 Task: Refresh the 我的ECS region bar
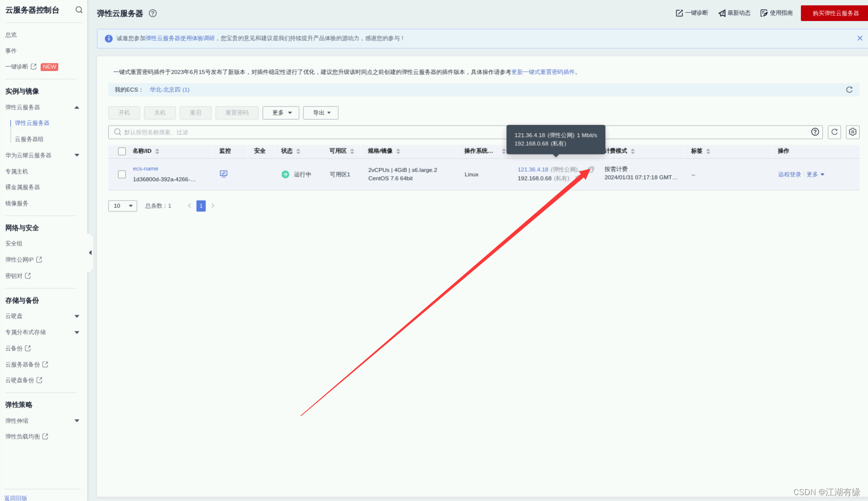click(849, 90)
